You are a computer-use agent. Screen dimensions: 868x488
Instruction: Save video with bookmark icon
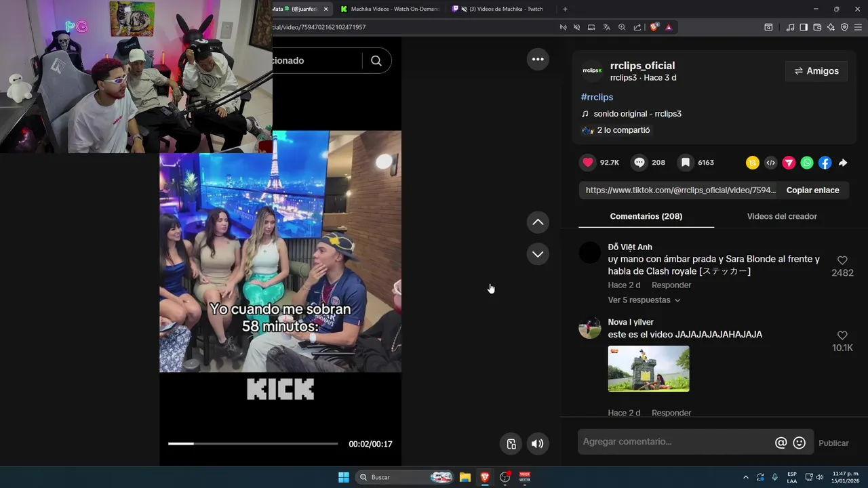[686, 163]
